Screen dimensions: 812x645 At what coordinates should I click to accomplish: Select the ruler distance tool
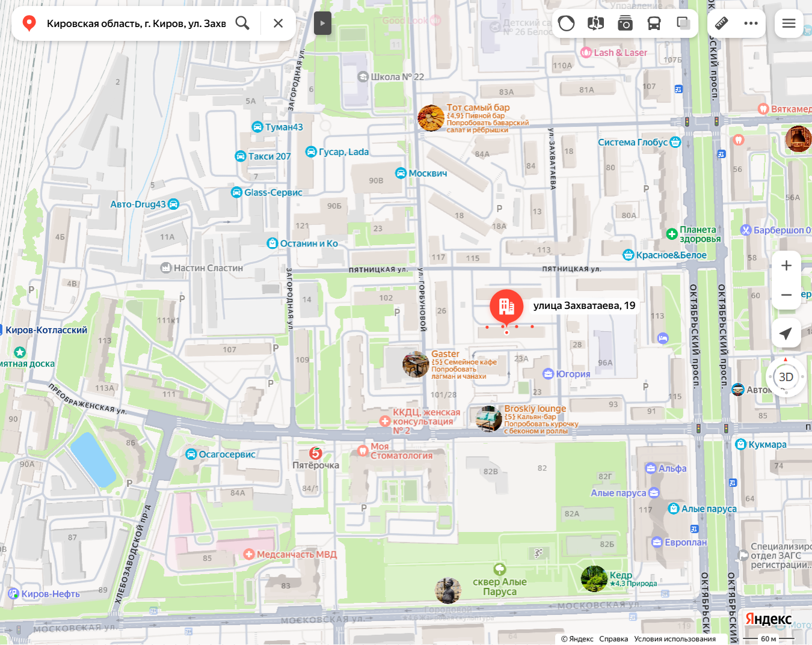pyautogui.click(x=722, y=23)
